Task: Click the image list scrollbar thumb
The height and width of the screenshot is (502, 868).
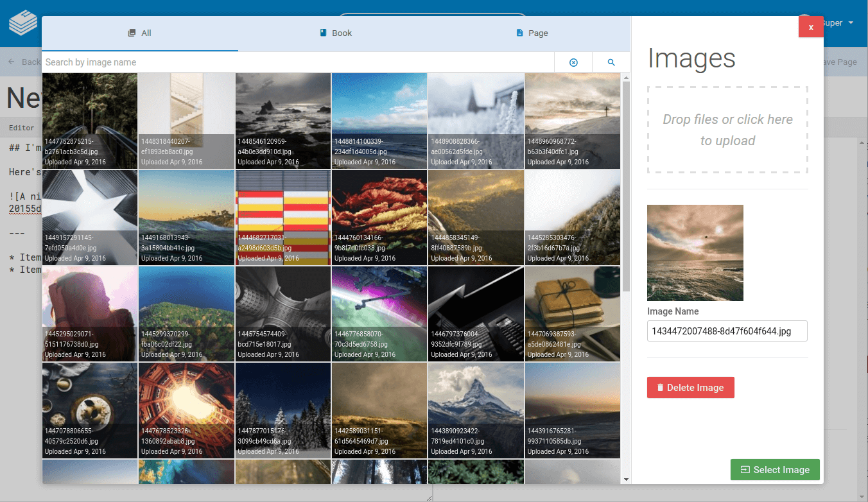Action: click(626, 186)
